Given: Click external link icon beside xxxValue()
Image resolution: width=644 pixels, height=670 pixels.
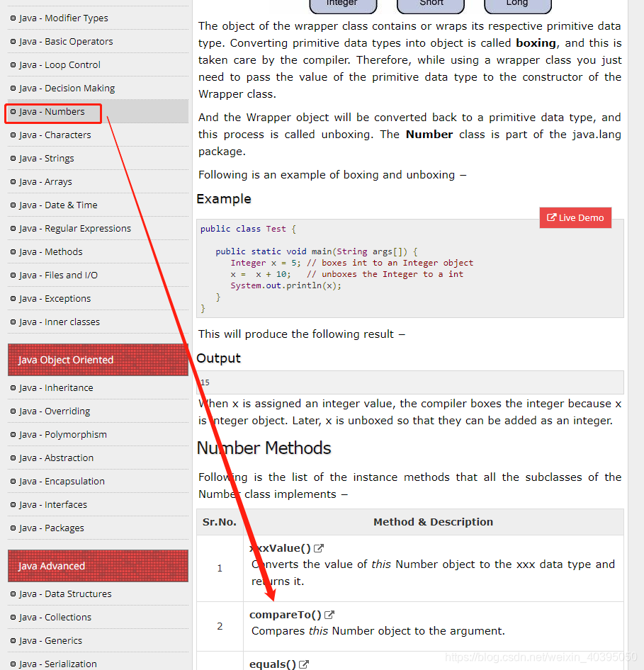Looking at the screenshot, I should click(x=319, y=548).
